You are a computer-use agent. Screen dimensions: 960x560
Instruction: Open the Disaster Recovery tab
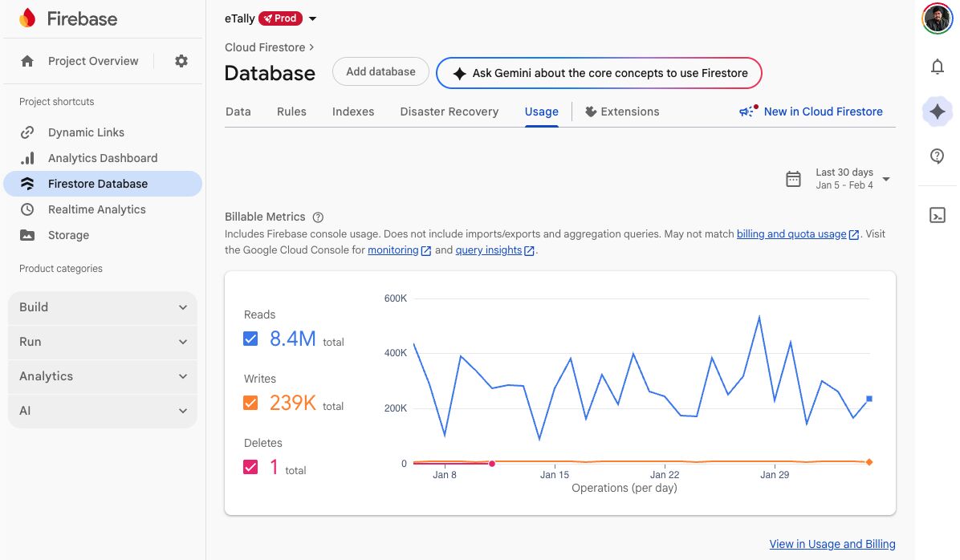click(449, 112)
